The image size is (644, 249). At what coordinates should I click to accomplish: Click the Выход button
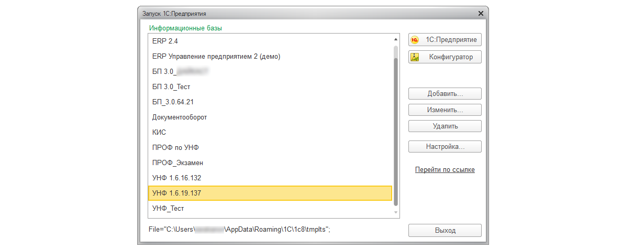tap(445, 231)
